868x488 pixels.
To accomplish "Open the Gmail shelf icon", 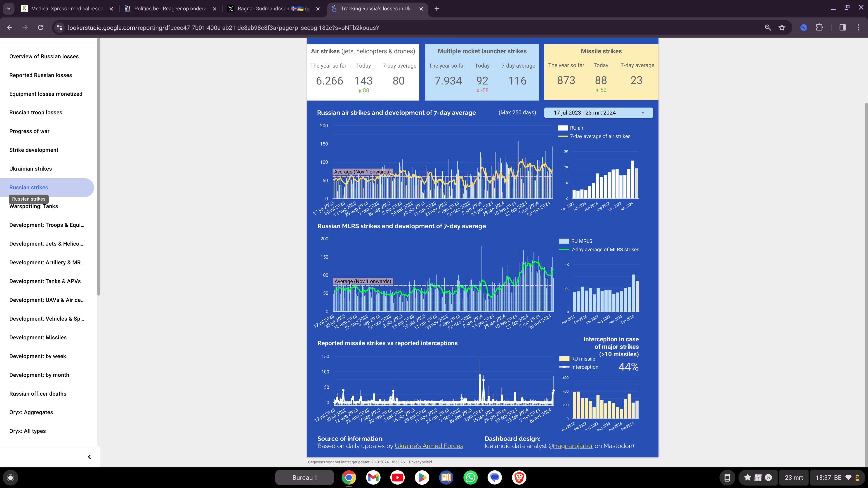I will (373, 477).
